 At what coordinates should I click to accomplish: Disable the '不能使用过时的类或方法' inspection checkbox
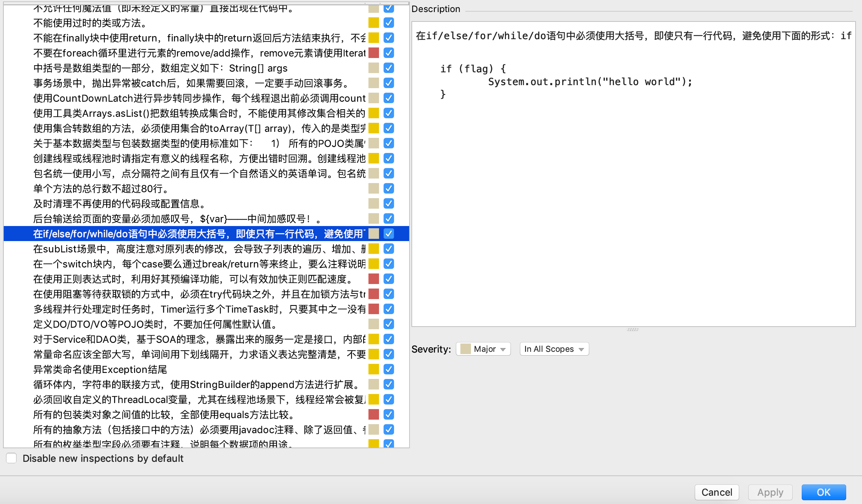point(389,23)
